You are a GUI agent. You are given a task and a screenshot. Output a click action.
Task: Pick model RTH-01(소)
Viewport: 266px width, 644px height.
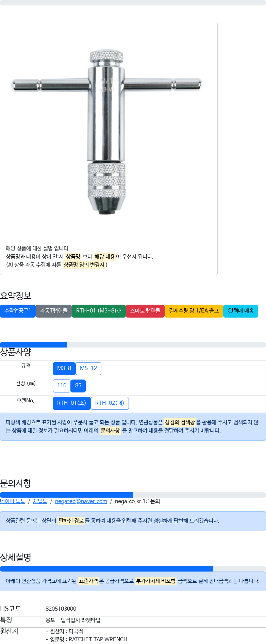point(72,403)
